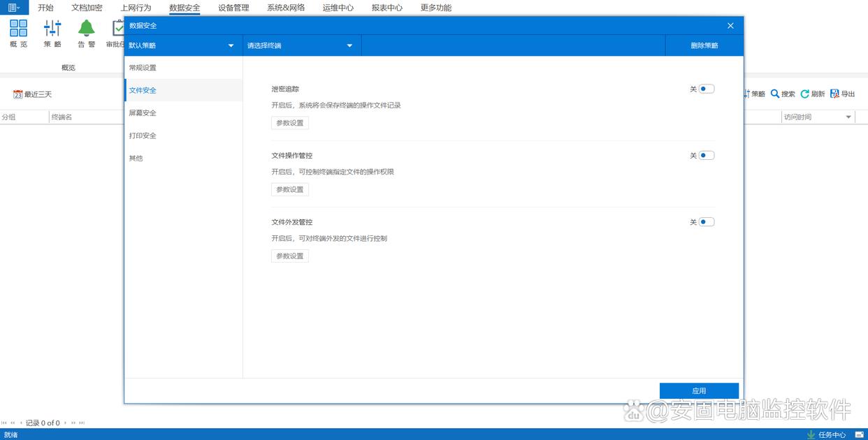Image resolution: width=868 pixels, height=440 pixels.
Task: Open the 请选择终端 dropdown
Action: [350, 45]
